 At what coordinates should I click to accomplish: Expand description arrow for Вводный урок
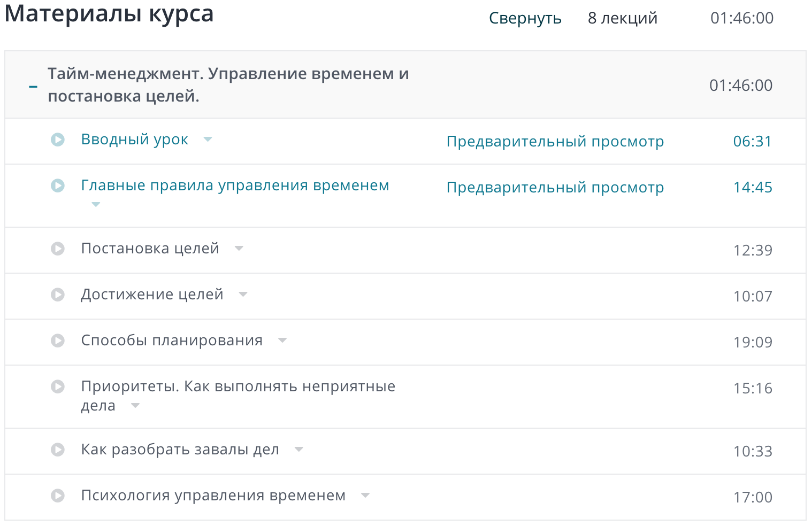tap(208, 140)
